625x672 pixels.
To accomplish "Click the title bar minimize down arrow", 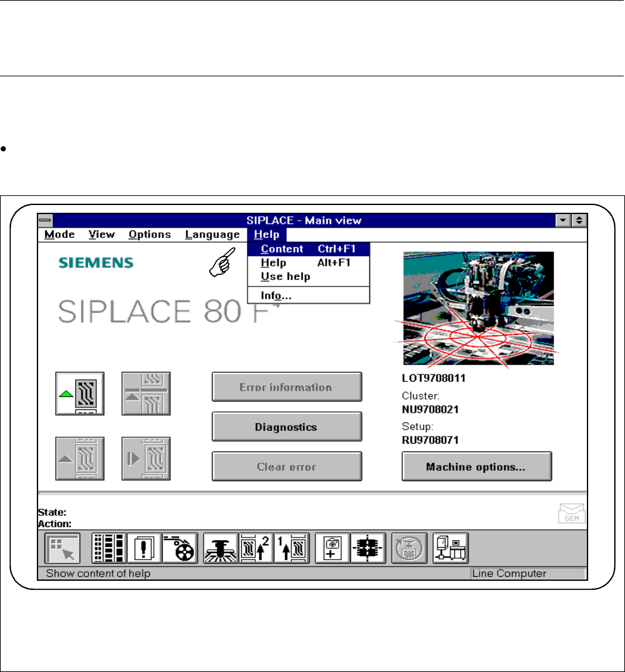I will pyautogui.click(x=563, y=221).
